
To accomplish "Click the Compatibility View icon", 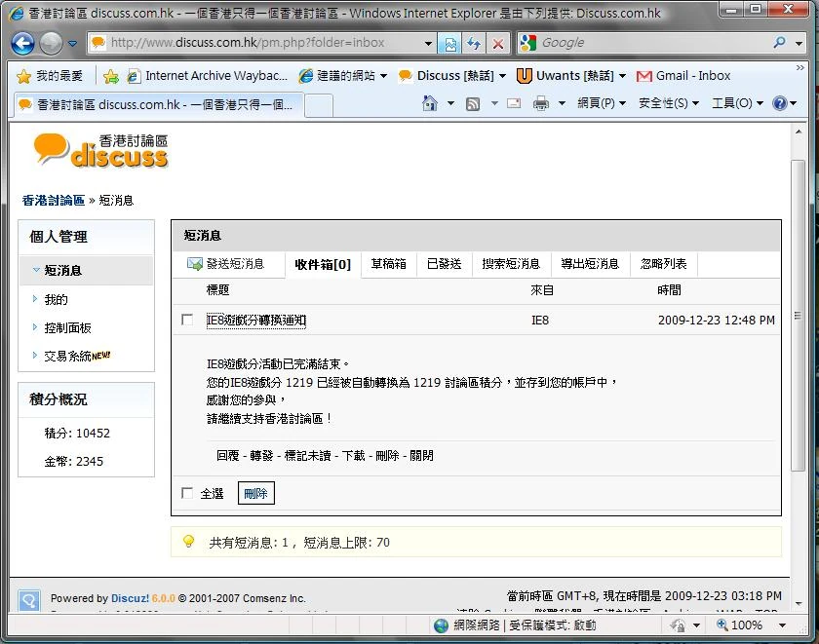I will click(449, 44).
